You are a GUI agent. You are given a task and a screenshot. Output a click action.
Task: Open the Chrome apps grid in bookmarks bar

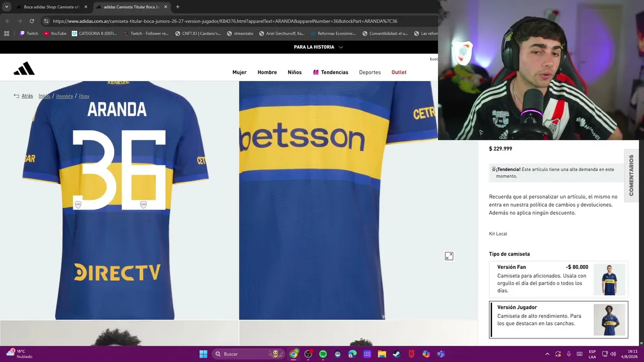[7, 34]
